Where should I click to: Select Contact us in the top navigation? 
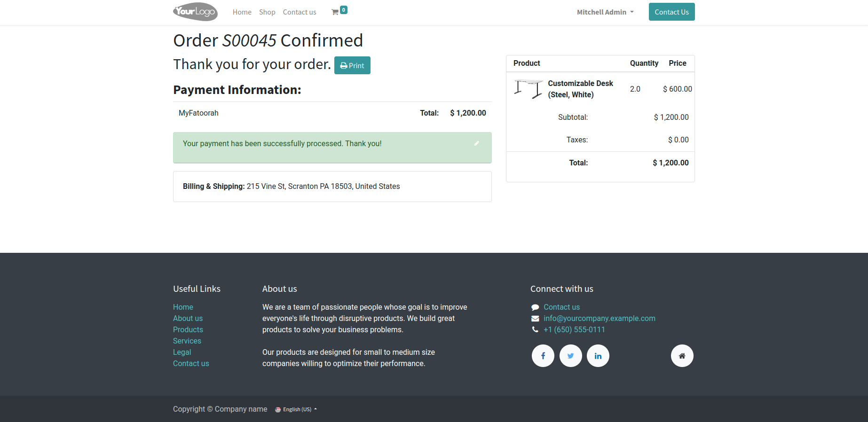pos(300,12)
